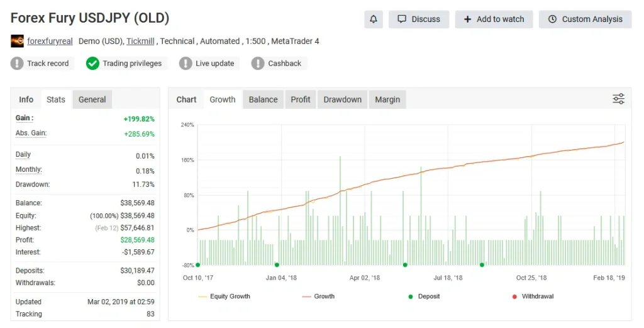Click the Profit $28,569.48 value
Image resolution: width=644 pixels, height=328 pixels.
click(138, 240)
